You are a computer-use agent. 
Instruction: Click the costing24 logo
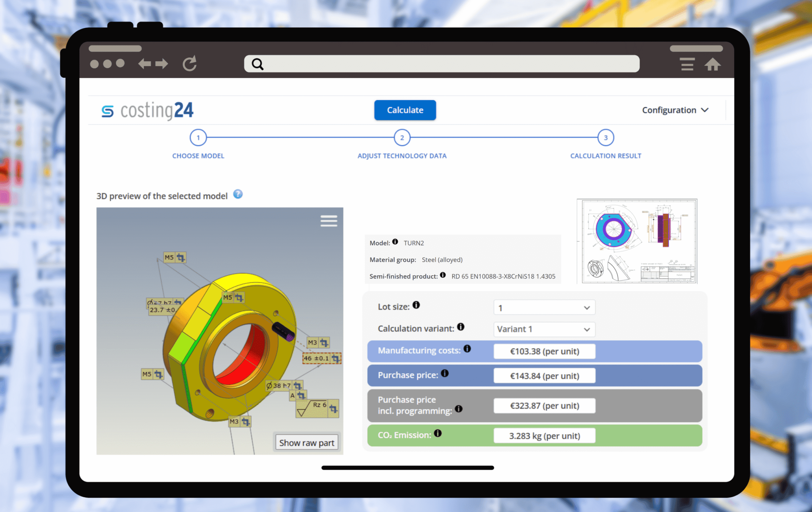[x=147, y=110]
